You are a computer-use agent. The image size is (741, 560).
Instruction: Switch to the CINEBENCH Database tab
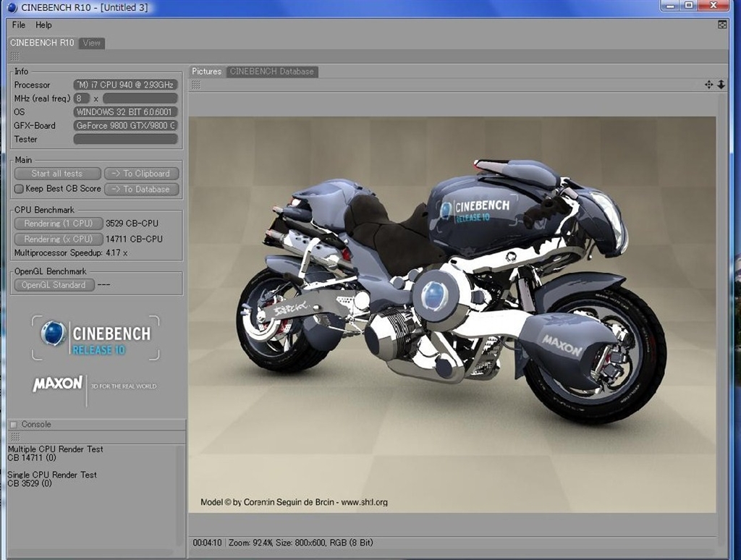click(272, 72)
